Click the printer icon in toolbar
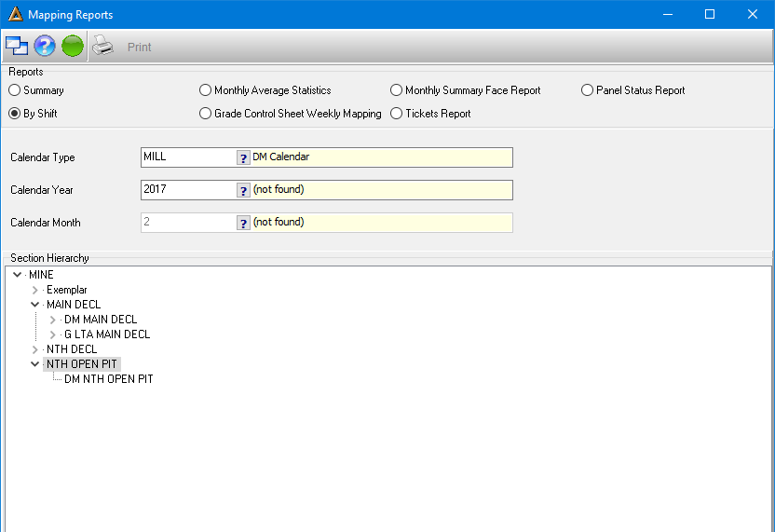This screenshot has height=532, width=775. (102, 46)
